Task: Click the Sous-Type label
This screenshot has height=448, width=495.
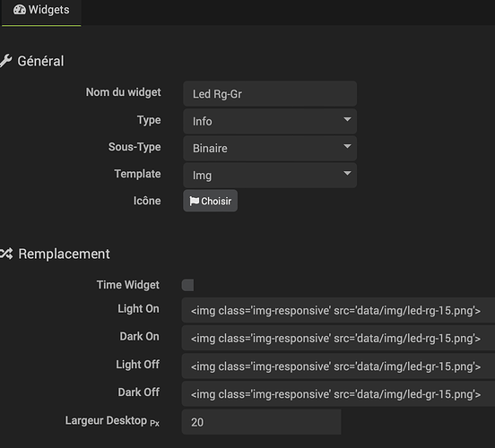Action: click(135, 147)
